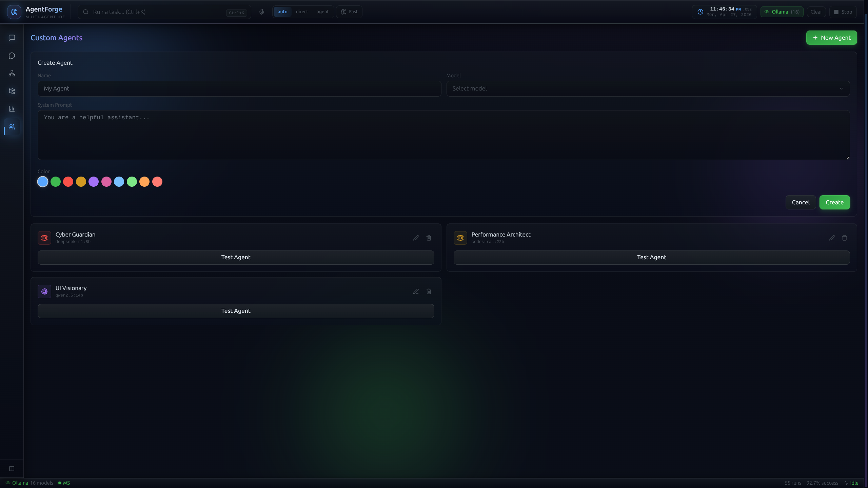Delete the Performance Architect agent
The image size is (868, 488).
click(x=845, y=238)
